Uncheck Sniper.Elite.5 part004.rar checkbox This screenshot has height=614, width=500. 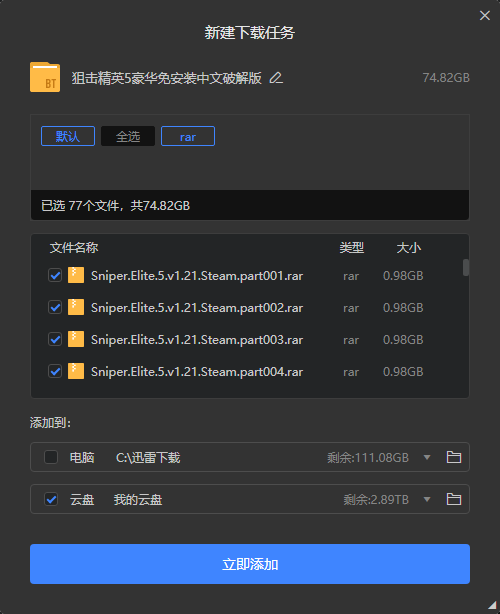55,371
